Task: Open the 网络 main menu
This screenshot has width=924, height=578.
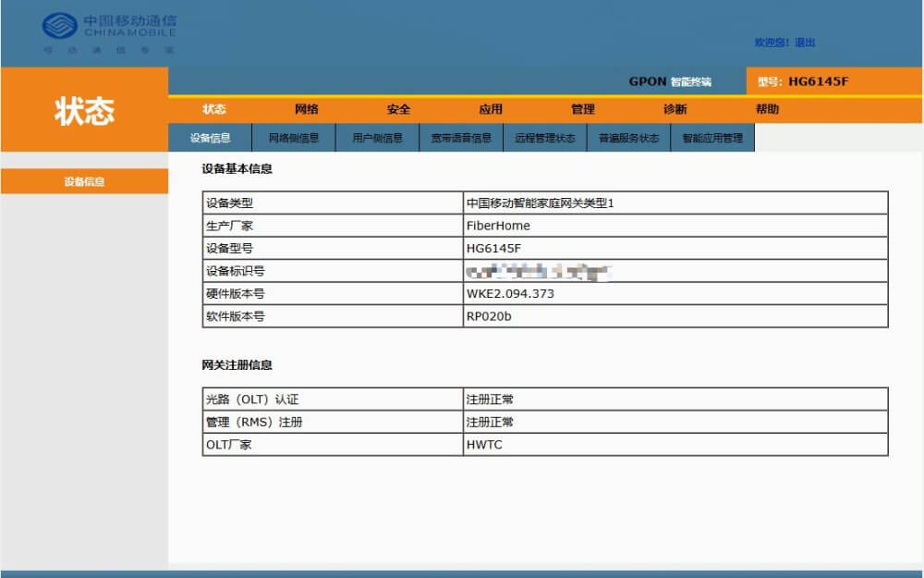Action: pos(307,109)
